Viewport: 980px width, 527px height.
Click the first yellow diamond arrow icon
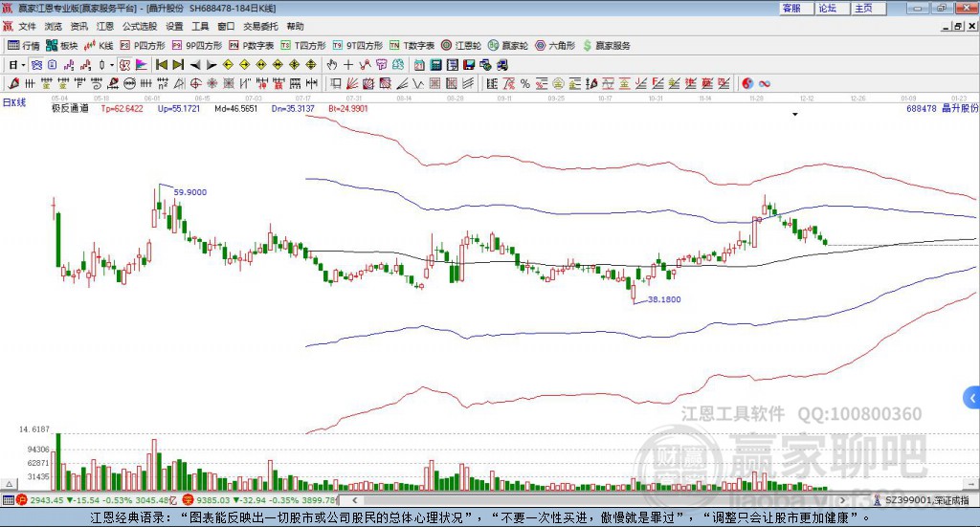(x=228, y=65)
